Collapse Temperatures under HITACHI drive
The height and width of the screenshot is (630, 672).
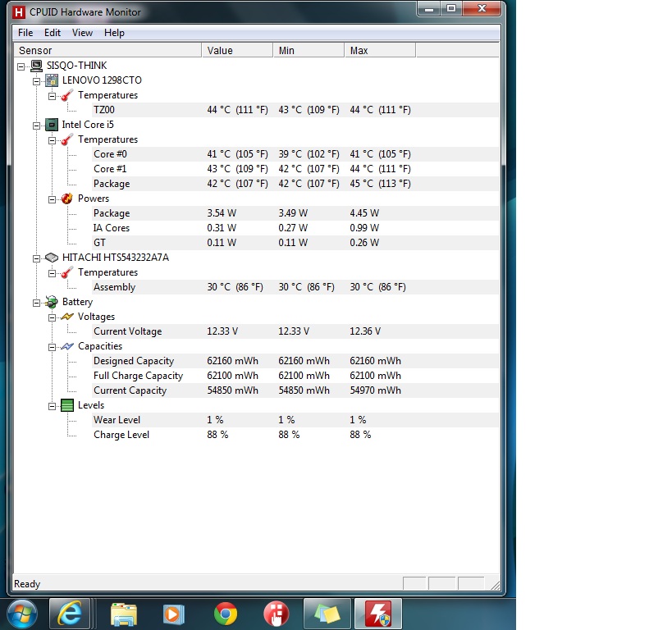pos(52,273)
